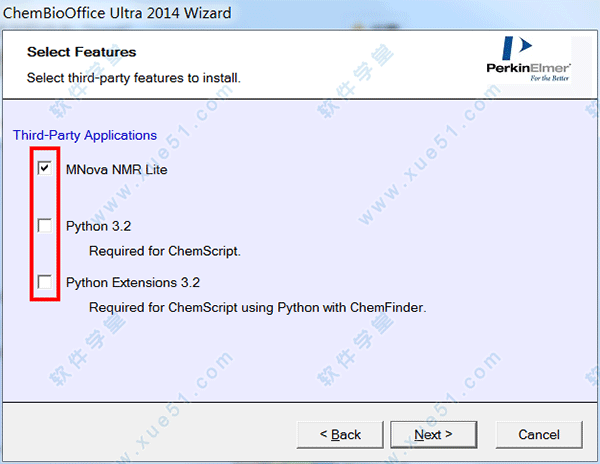Click 'Required for ChemScript.' description text

[165, 251]
